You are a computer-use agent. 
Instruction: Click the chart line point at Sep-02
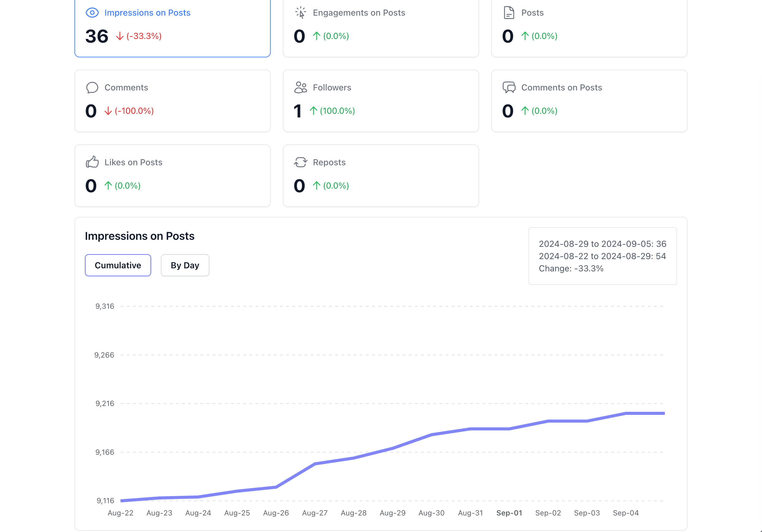[548, 421]
